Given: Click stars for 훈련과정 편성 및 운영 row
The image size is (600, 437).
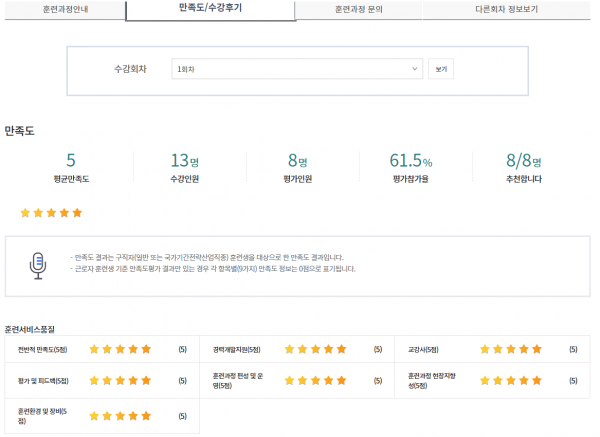Looking at the screenshot, I should (316, 380).
